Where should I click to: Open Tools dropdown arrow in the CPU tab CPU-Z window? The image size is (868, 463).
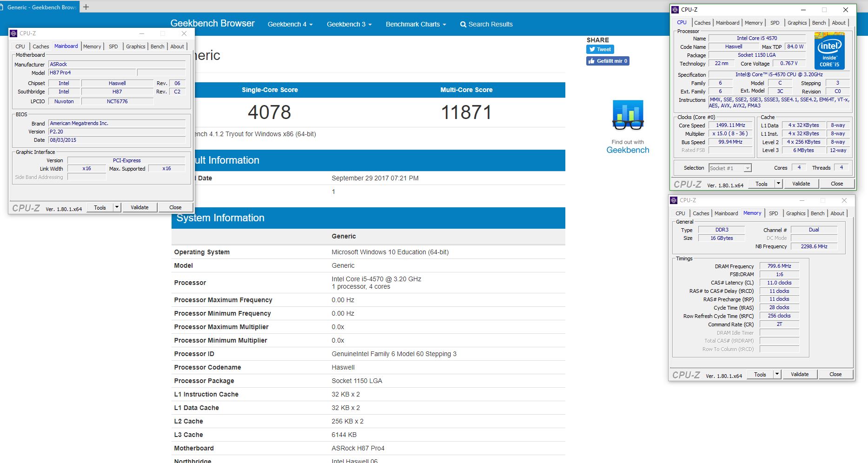tap(779, 184)
